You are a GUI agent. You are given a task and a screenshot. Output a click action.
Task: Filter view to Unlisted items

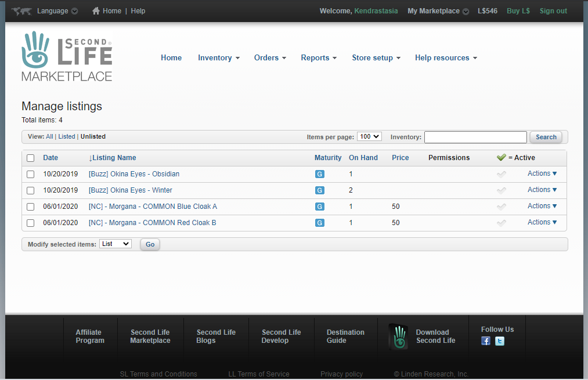[x=93, y=136]
